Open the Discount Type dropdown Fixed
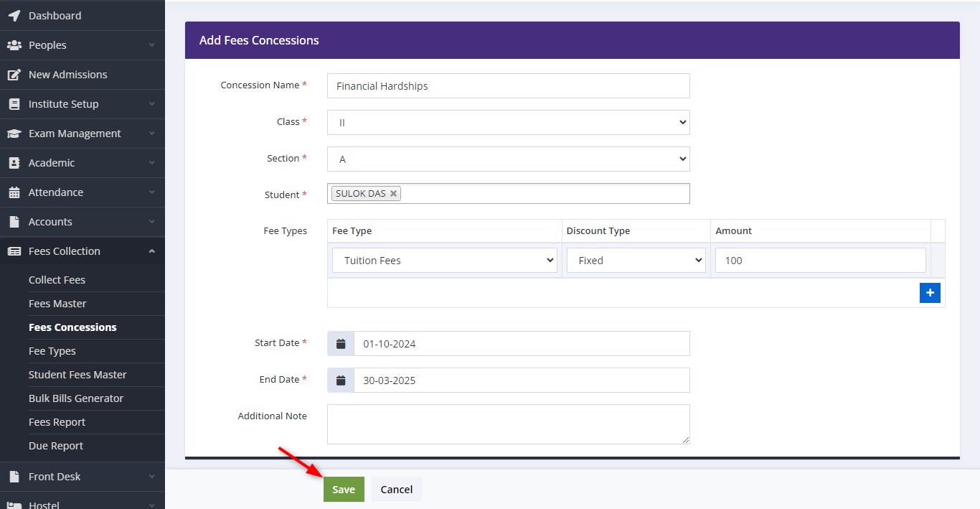Image resolution: width=980 pixels, height=509 pixels. tap(636, 261)
